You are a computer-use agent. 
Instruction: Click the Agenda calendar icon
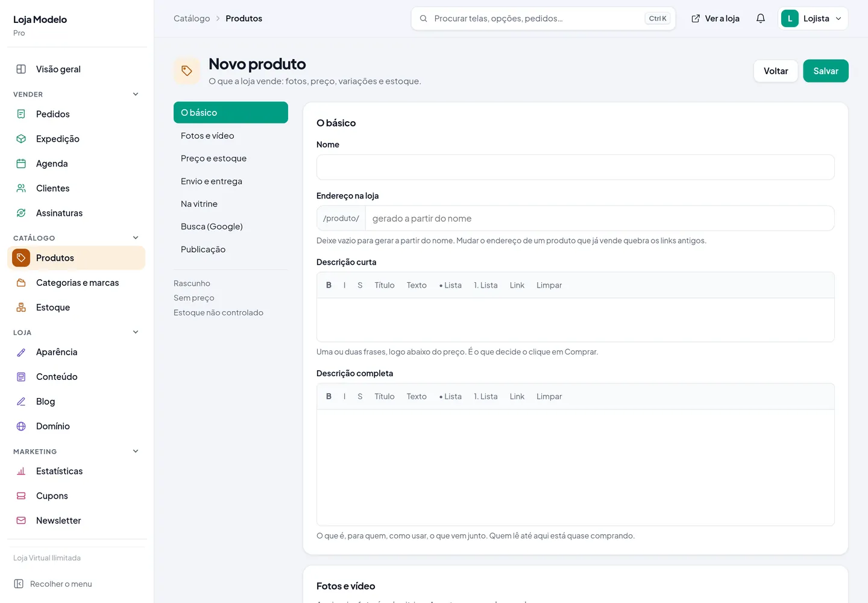pos(21,163)
